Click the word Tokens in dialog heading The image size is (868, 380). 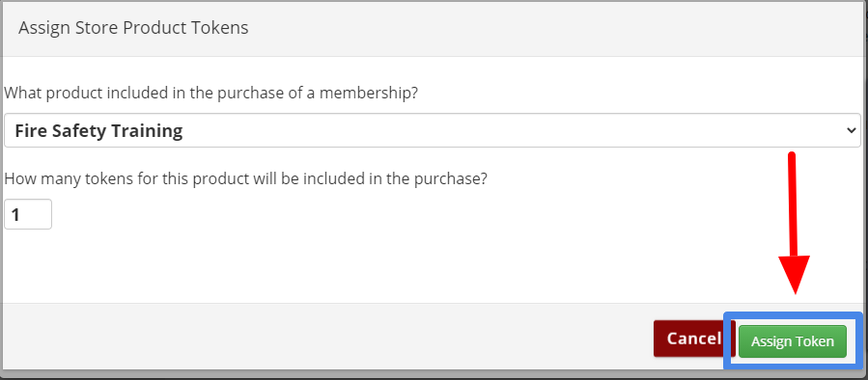click(x=219, y=28)
